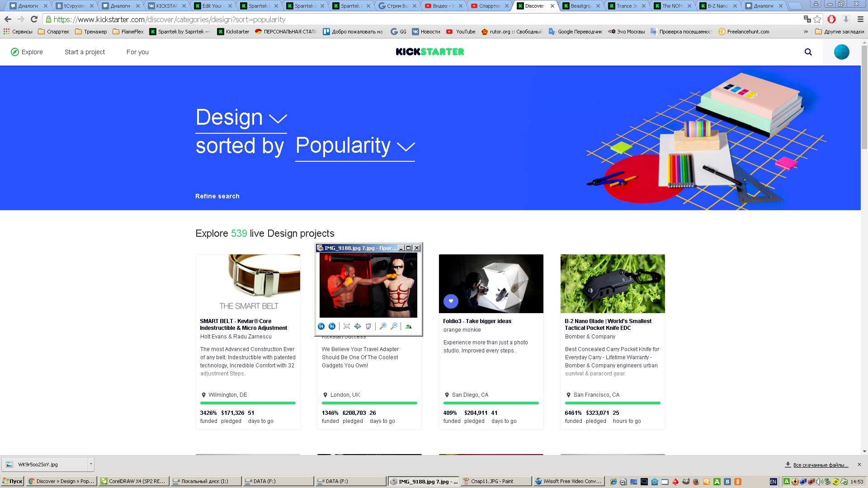Screen dimensions: 868x488
Task: Close the downloads bar
Action: [x=859, y=465]
